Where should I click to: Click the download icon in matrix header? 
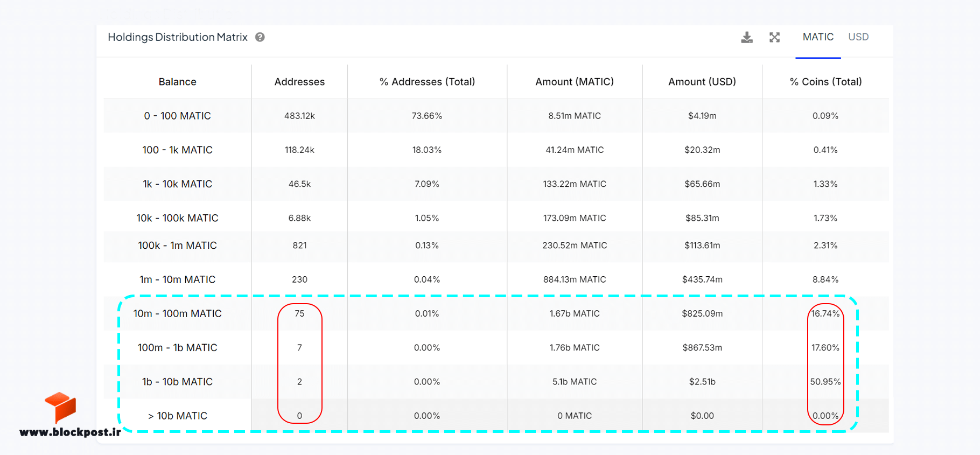coord(747,37)
